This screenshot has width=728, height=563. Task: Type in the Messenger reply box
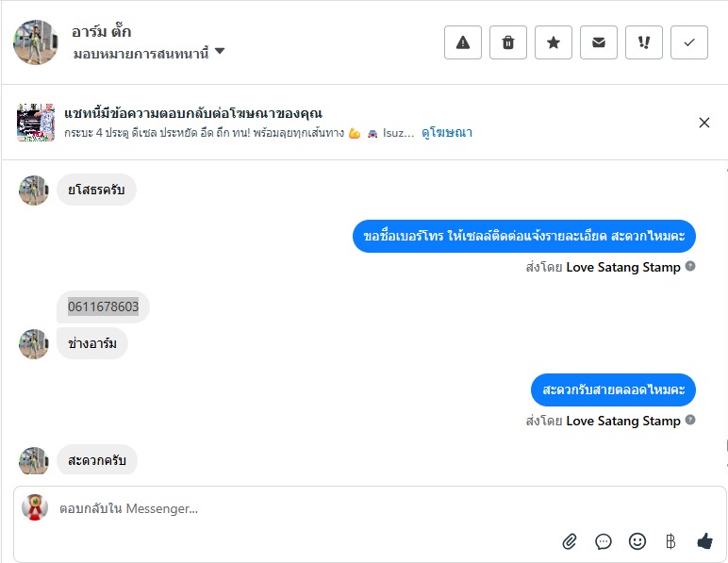point(283,508)
